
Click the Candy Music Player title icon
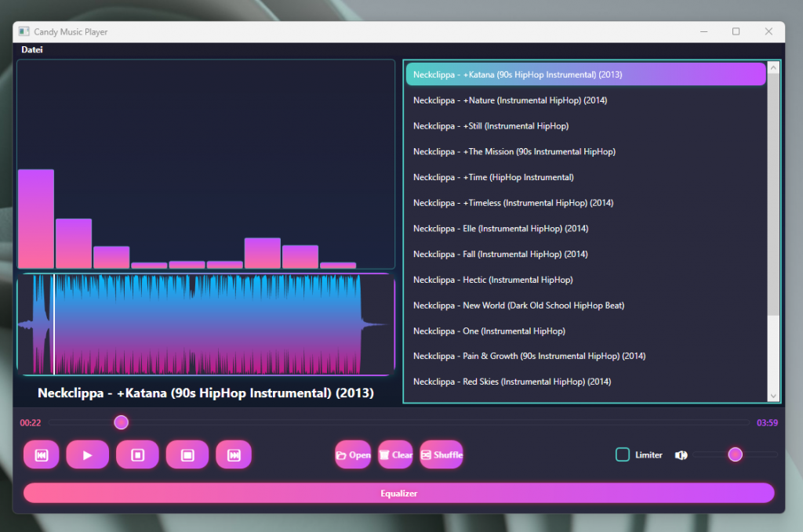pyautogui.click(x=24, y=32)
